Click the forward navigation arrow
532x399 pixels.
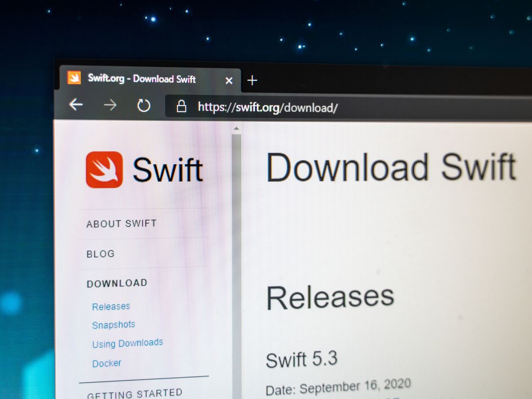(x=110, y=105)
